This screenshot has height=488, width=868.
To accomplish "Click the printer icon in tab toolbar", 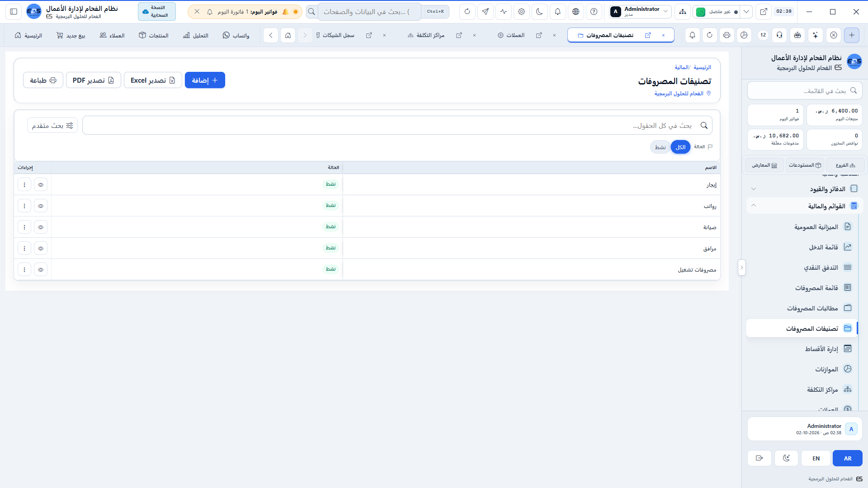I will click(x=726, y=35).
